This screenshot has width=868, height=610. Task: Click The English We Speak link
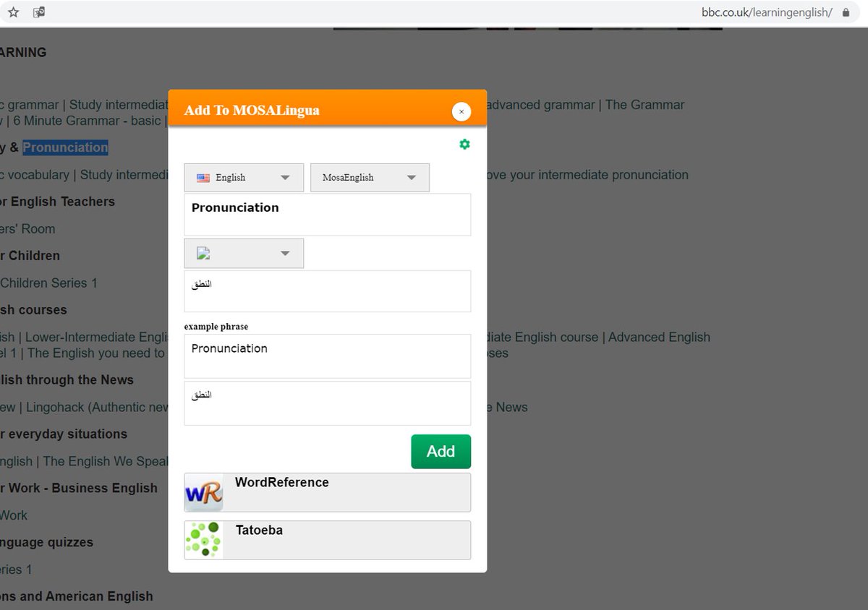click(x=106, y=462)
